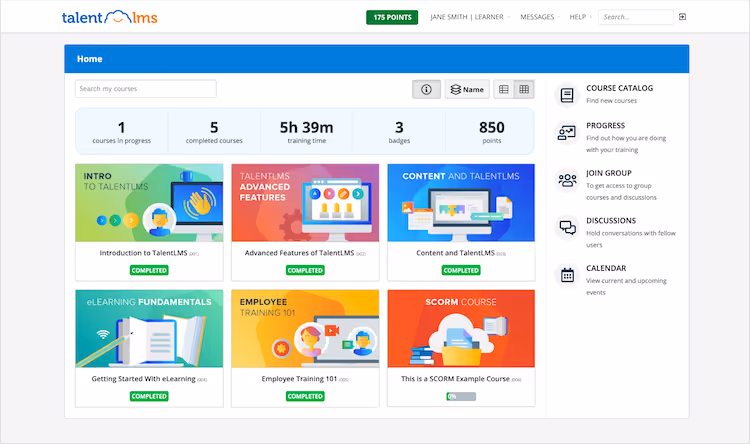Click COMPLETED badge under Content and TalentLMS
Viewport: 750px width, 444px height.
[461, 270]
